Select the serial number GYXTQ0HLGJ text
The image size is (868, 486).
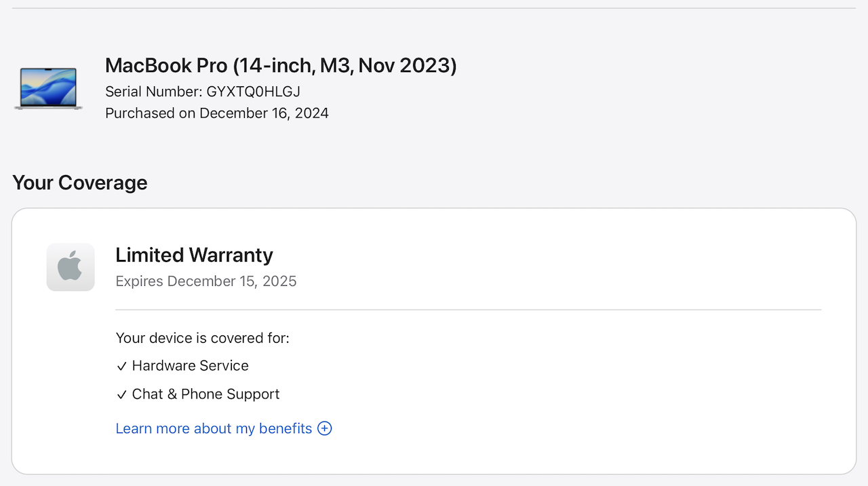point(254,91)
